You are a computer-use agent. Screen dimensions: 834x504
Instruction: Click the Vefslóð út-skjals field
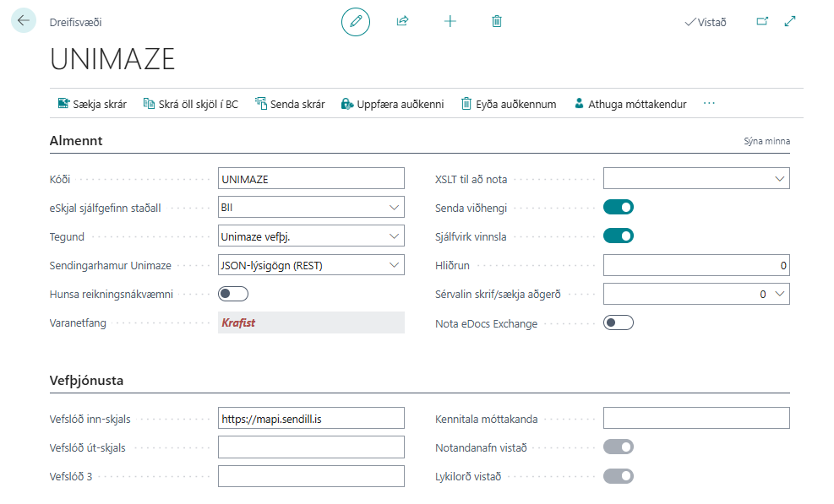tap(311, 447)
